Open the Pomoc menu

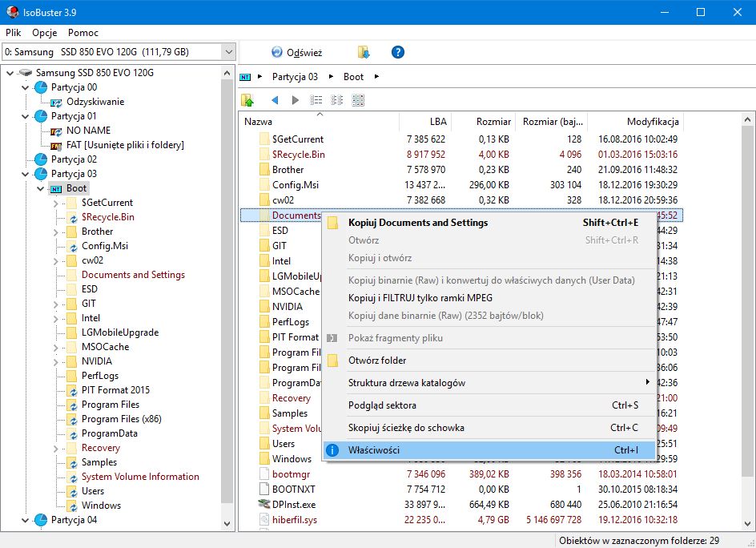click(x=83, y=32)
